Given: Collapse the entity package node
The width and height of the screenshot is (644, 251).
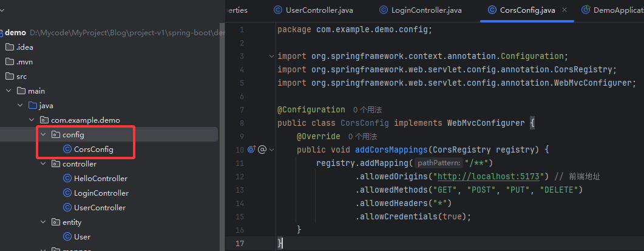Looking at the screenshot, I should (x=43, y=222).
